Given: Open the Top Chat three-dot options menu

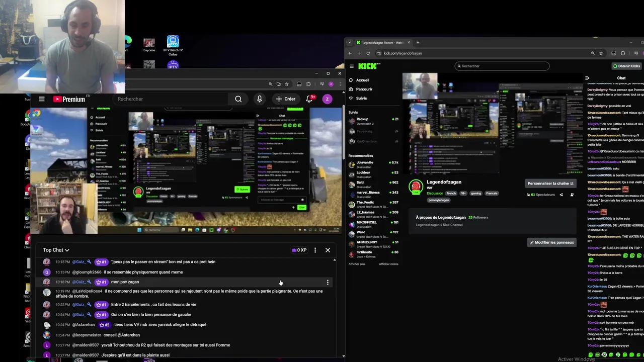Looking at the screenshot, I should 315,250.
